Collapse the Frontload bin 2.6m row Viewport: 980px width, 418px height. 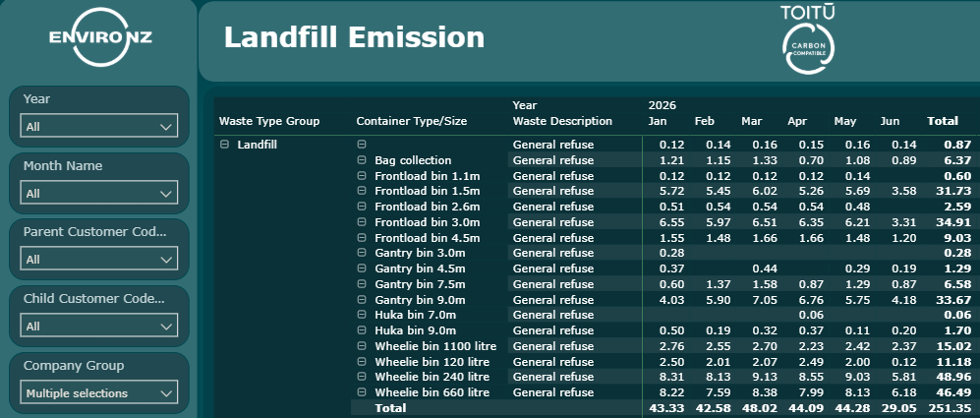coord(361,207)
